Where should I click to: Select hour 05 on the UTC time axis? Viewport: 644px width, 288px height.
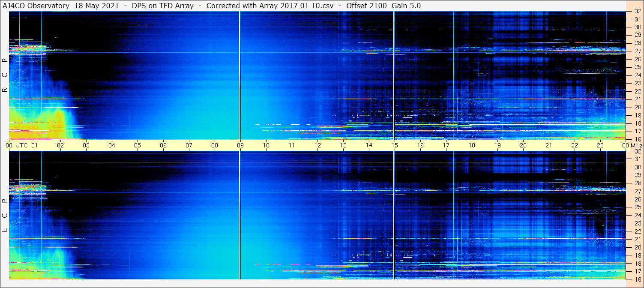[x=138, y=145]
